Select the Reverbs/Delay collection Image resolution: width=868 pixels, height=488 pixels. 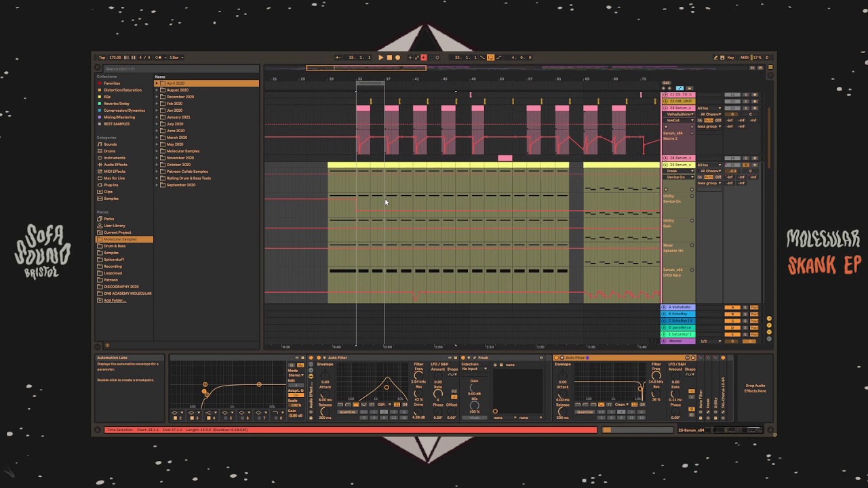tap(116, 104)
